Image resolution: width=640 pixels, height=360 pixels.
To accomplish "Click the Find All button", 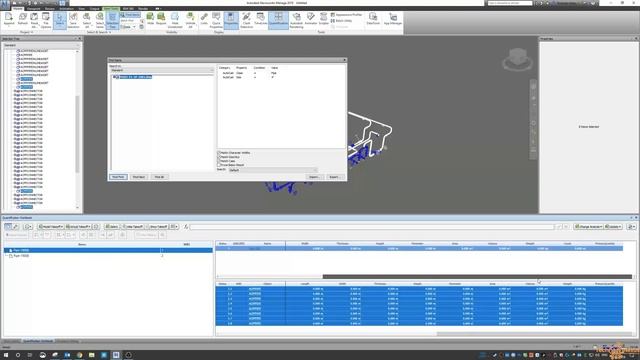I will tap(159, 177).
